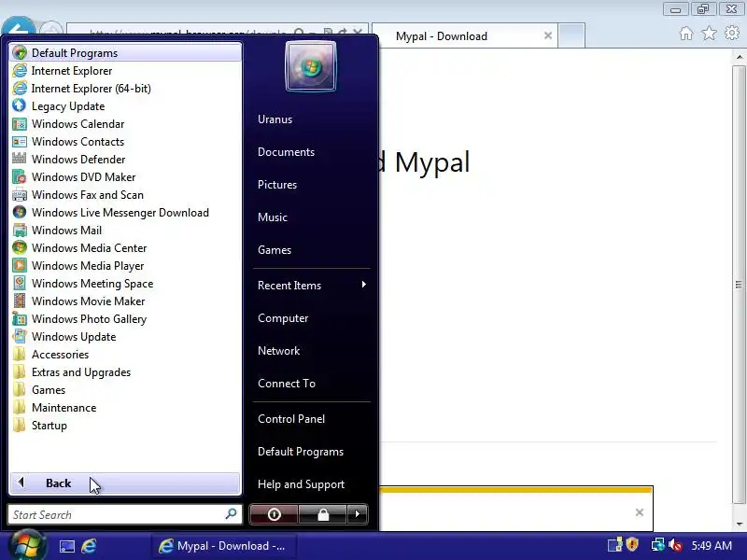Open Default Programs in the programs list
747x560 pixels.
coord(125,52)
